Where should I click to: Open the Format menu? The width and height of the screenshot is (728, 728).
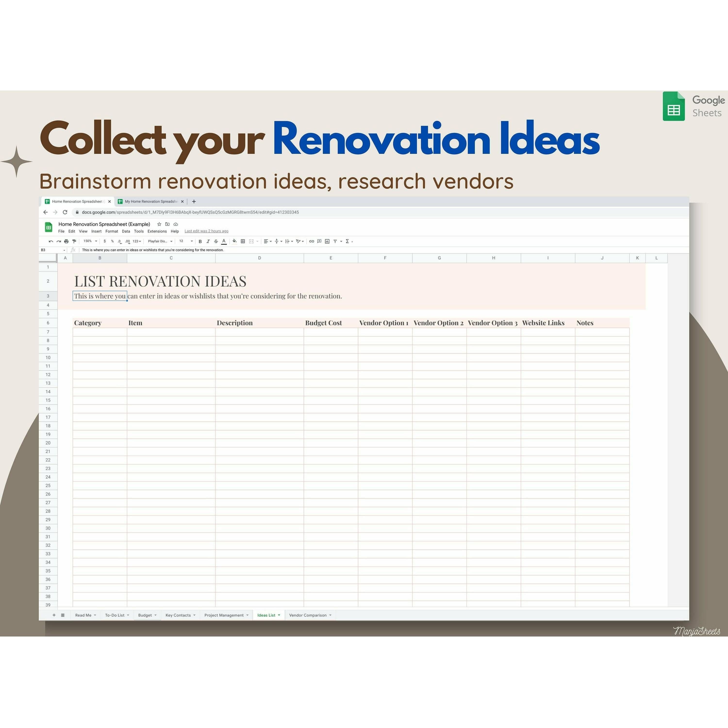tap(112, 231)
